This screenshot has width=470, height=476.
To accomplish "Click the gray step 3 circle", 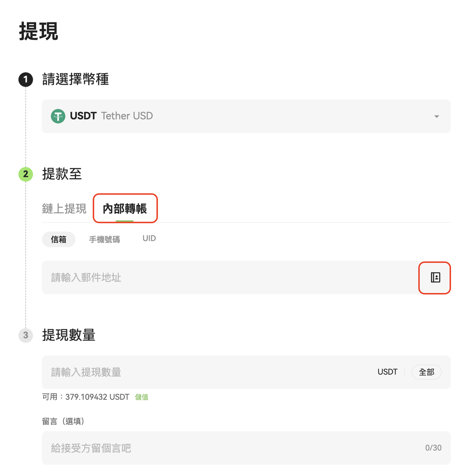I will tap(26, 335).
